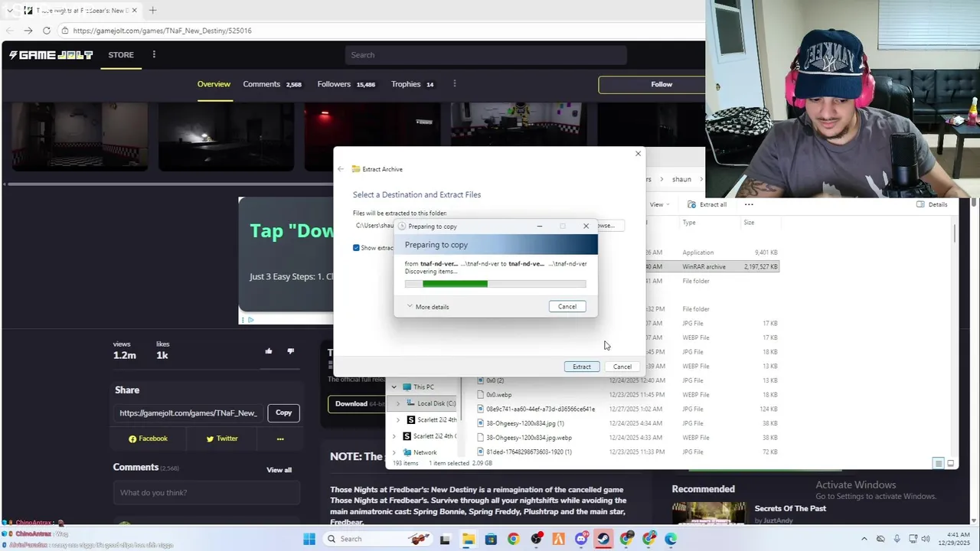Click the green copy progress bar

pos(495,284)
